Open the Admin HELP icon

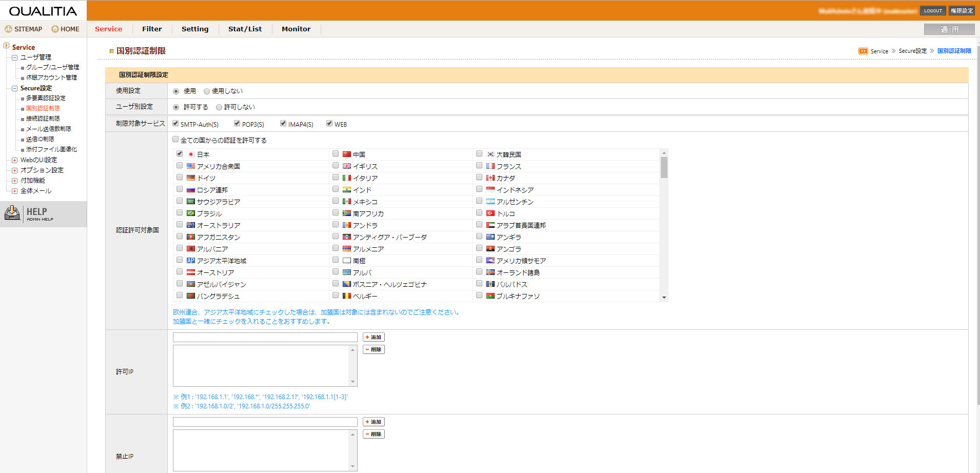[x=12, y=213]
